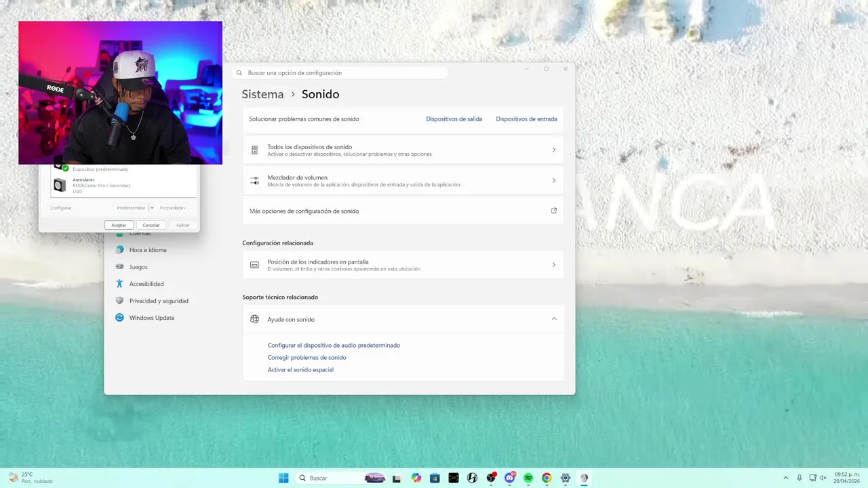The image size is (868, 488).
Task: Open Posición de los indicadores en pantalla chevron
Action: [553, 265]
